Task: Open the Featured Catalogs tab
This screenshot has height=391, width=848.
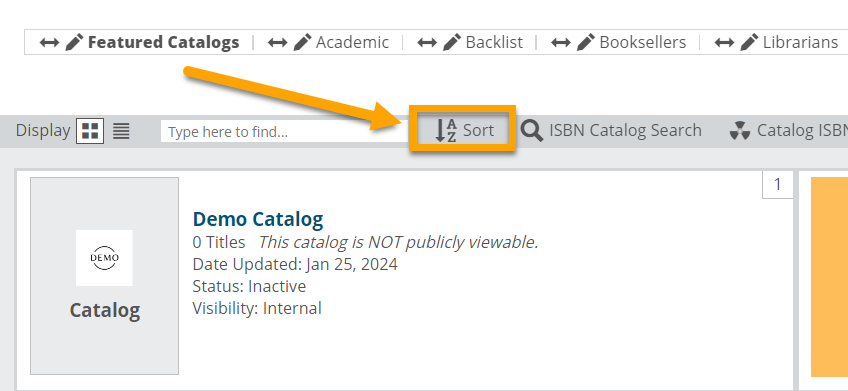Action: click(x=163, y=42)
